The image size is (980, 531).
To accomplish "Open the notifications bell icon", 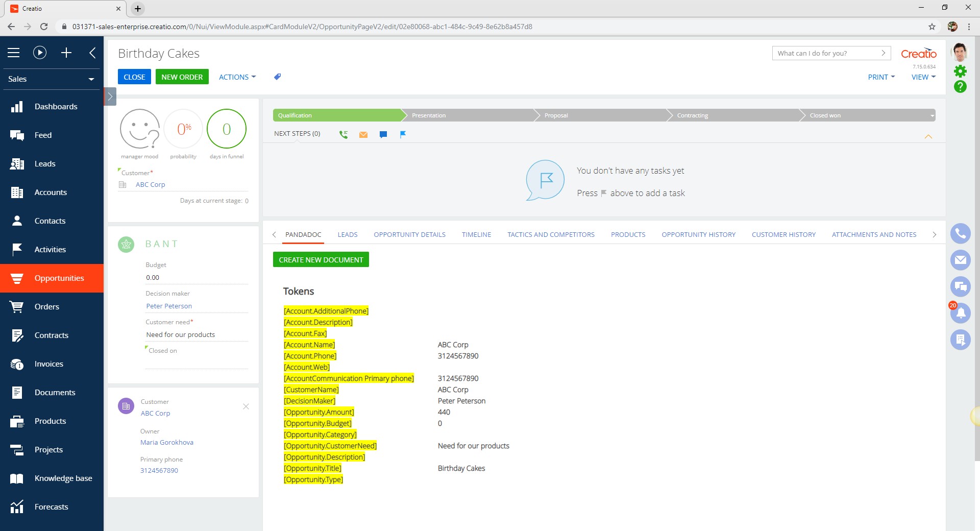I will click(960, 312).
